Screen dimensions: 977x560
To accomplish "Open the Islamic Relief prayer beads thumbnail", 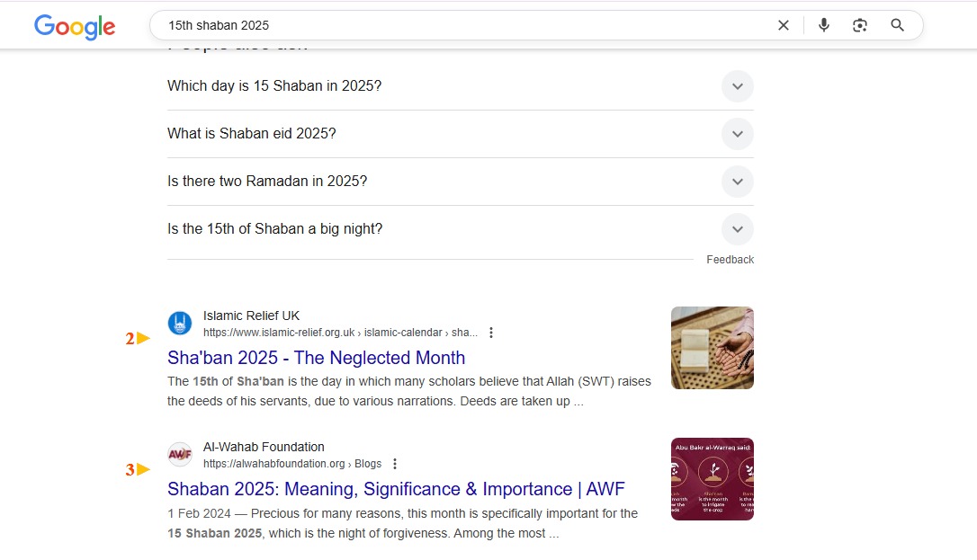I will (712, 348).
